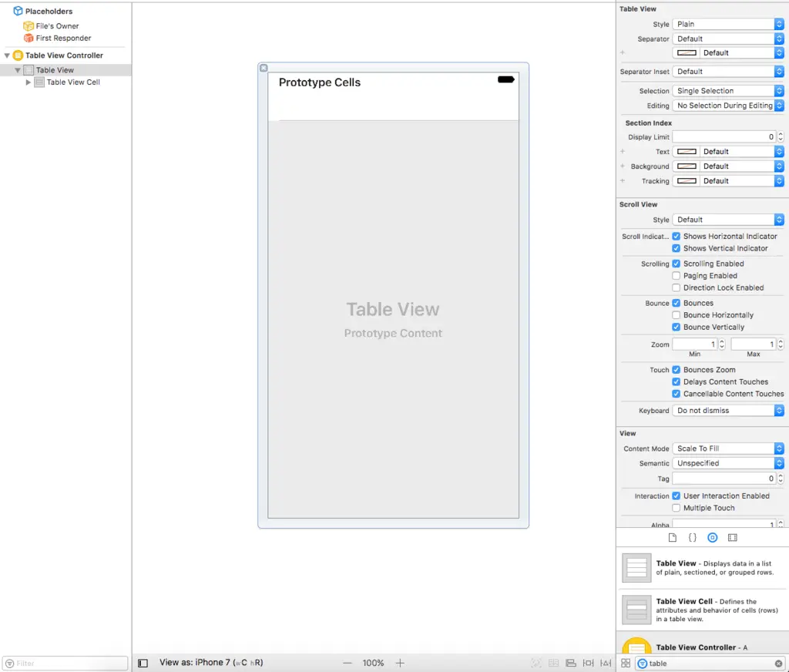This screenshot has height=672, width=789.
Task: Select Table View Controller in the outline
Action: click(x=64, y=55)
